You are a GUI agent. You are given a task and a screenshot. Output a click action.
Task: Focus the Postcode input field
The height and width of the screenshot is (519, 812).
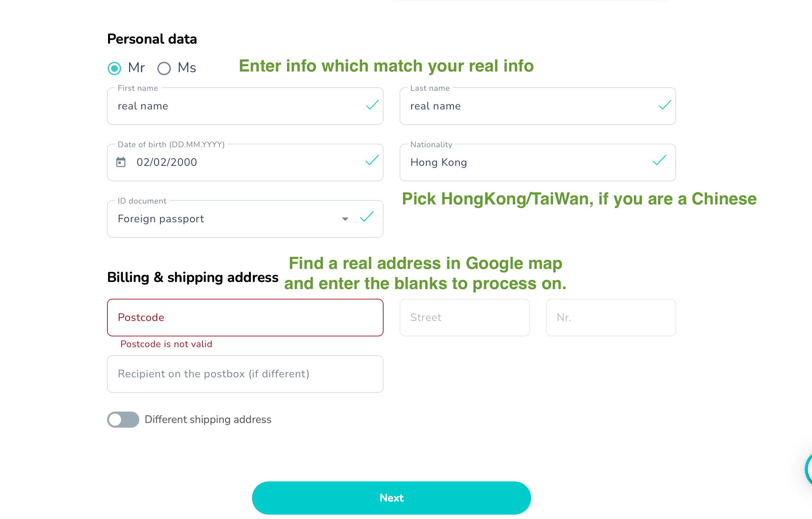click(245, 318)
